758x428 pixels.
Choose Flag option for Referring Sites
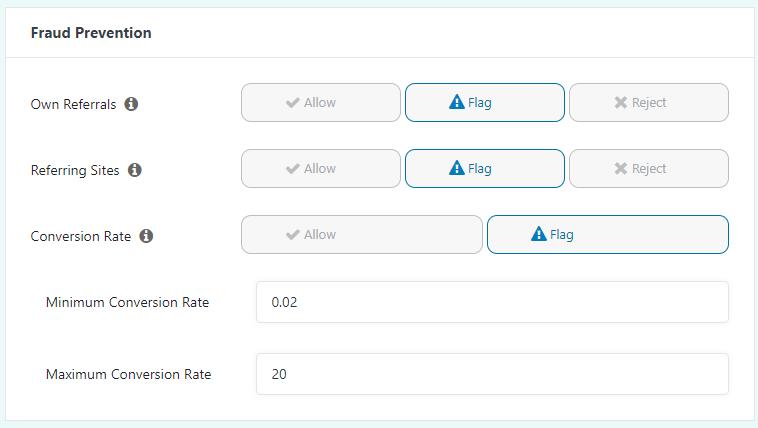[485, 168]
